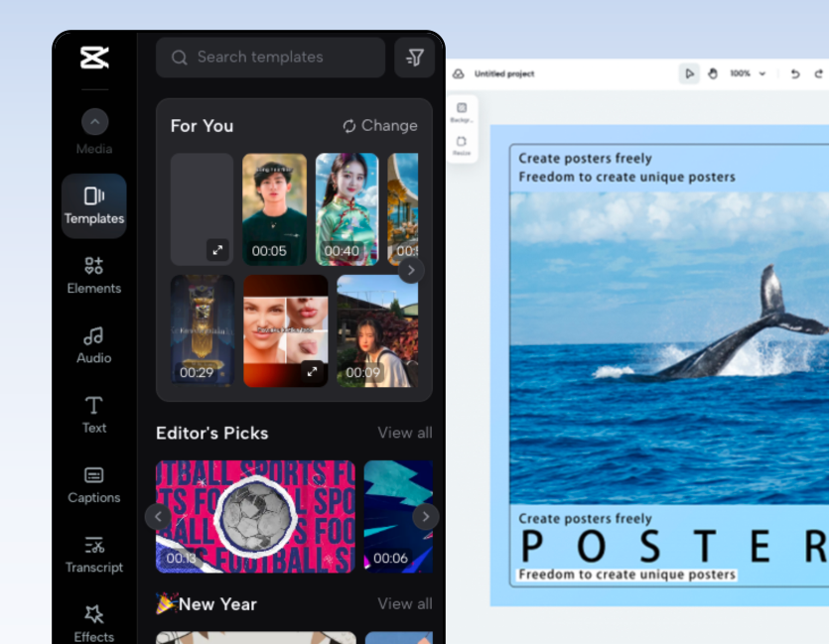Viewport: 829px width, 644px height.
Task: Go to the previous Editor's Picks item
Action: coord(158,516)
